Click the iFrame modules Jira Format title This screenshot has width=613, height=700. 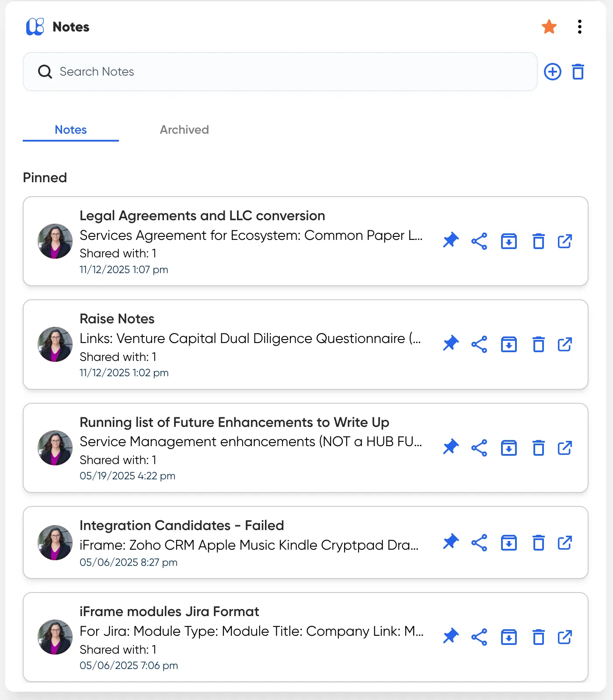169,611
